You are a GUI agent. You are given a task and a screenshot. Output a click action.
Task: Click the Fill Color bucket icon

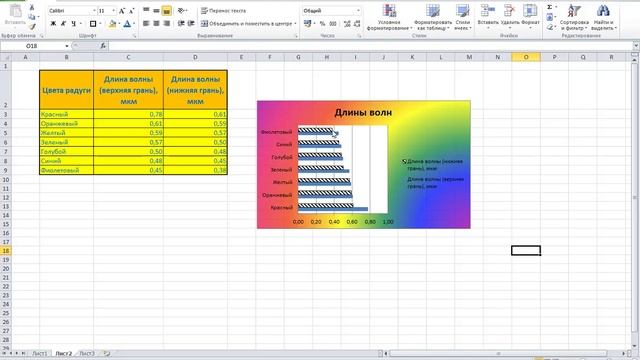[x=112, y=24]
